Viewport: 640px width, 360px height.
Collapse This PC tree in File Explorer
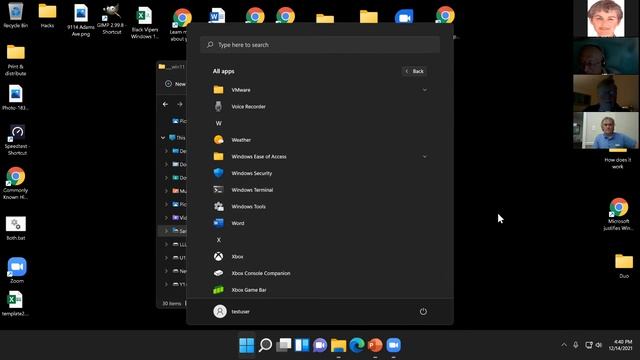(x=162, y=138)
